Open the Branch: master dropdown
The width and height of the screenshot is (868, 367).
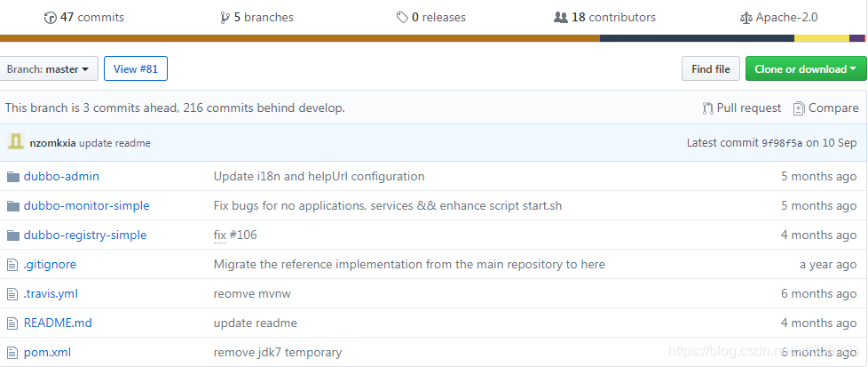point(48,69)
